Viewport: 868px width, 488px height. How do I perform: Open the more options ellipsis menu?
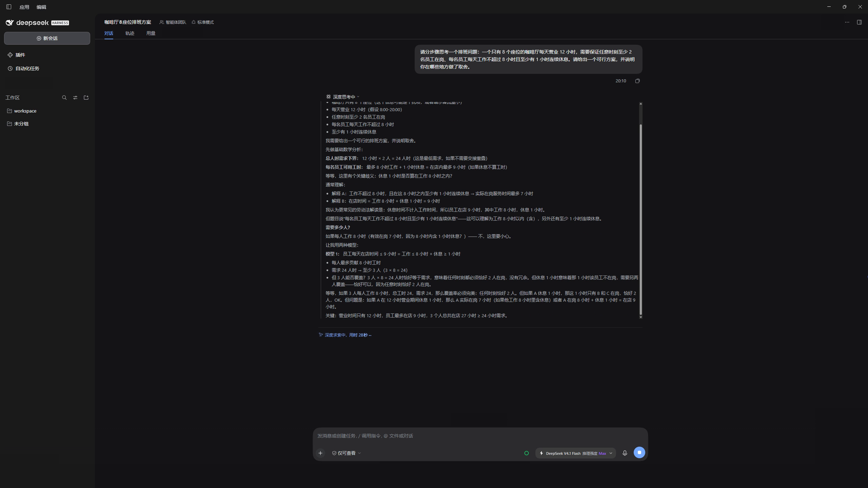(847, 22)
